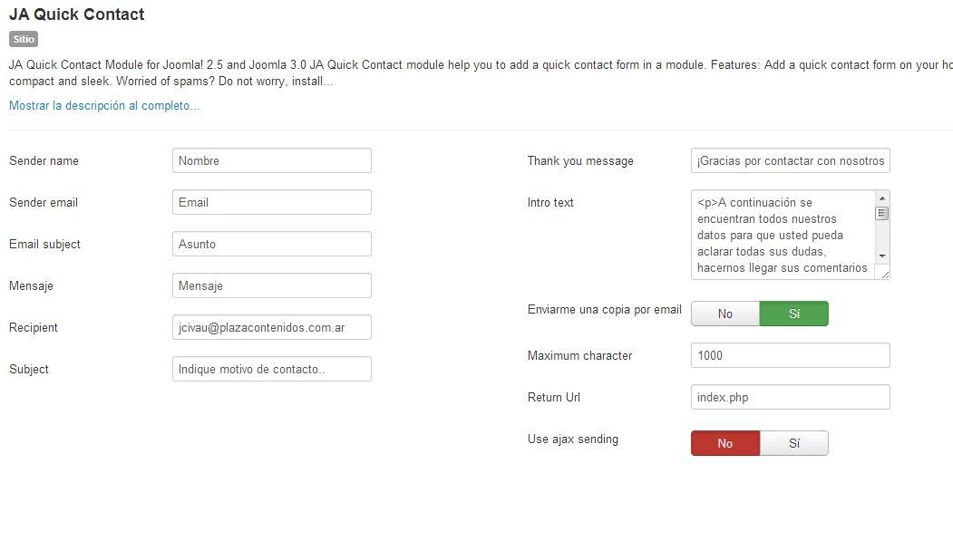Click the 'Enviarme una copia por email' label

click(605, 310)
